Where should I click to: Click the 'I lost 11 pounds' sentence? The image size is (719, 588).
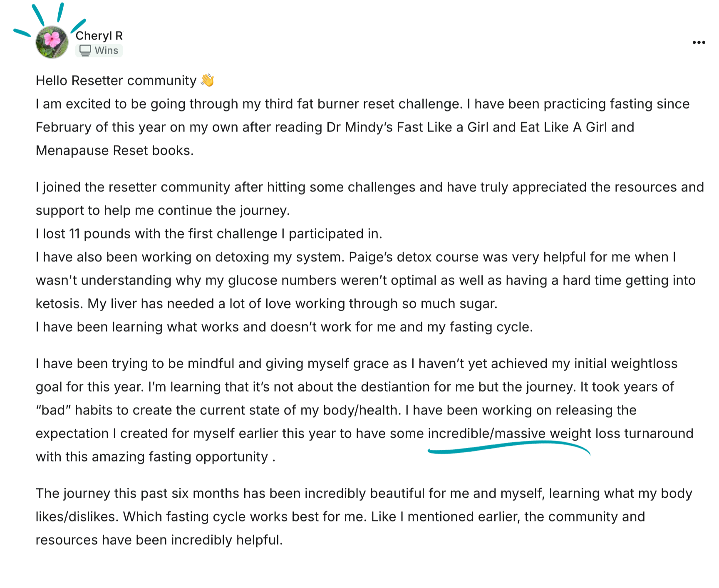[209, 234]
